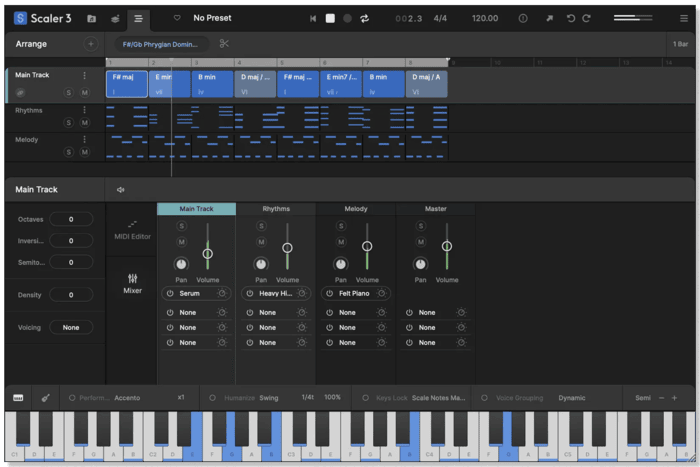The width and height of the screenshot is (700, 467).
Task: Open Serum plugin settings gear
Action: pos(222,294)
